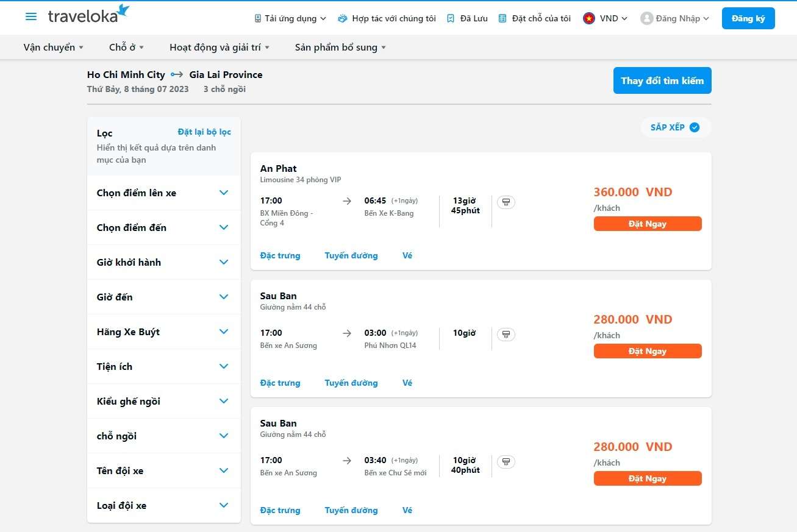Expand the Tên đội xe filter
Screen dimensions: 797x532
point(164,470)
